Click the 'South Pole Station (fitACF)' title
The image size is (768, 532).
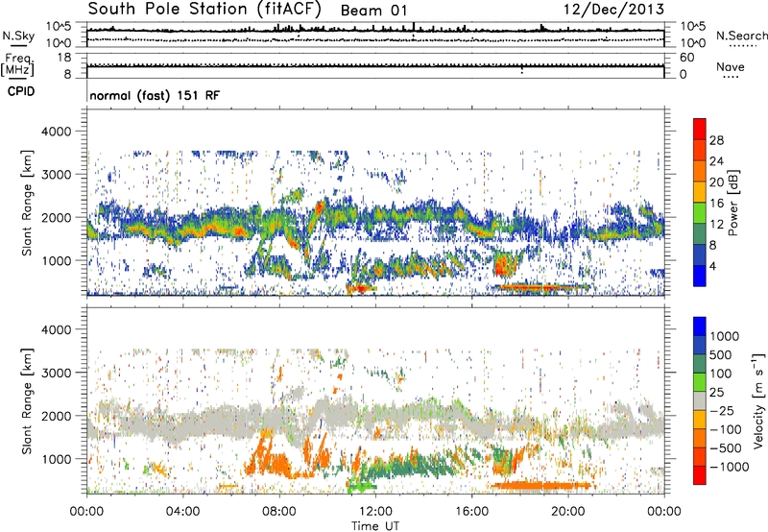click(x=204, y=9)
